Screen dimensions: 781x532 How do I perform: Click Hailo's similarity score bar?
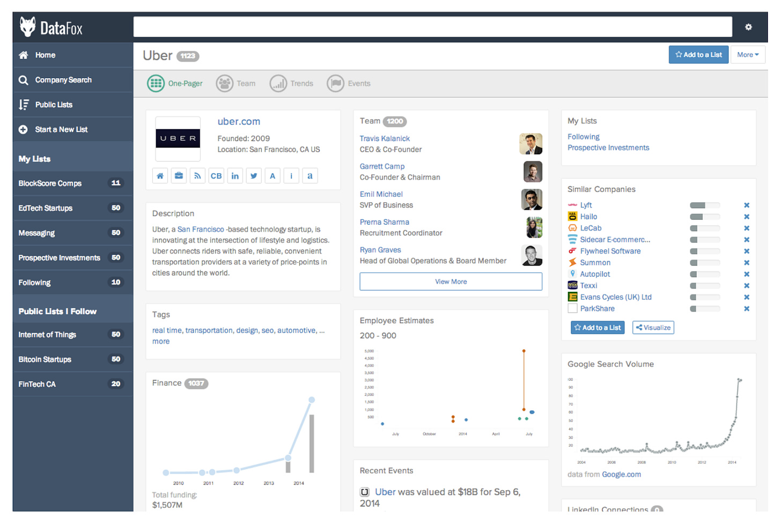tap(705, 217)
